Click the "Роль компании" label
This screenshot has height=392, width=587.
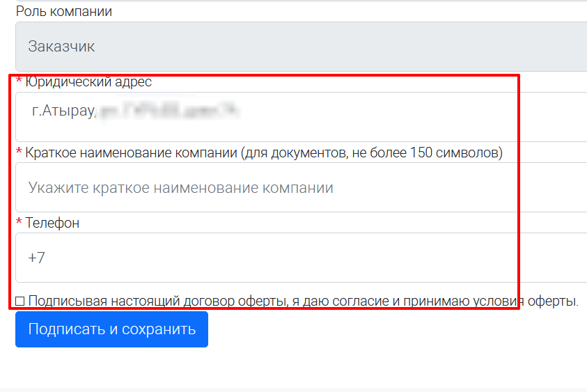pos(64,12)
